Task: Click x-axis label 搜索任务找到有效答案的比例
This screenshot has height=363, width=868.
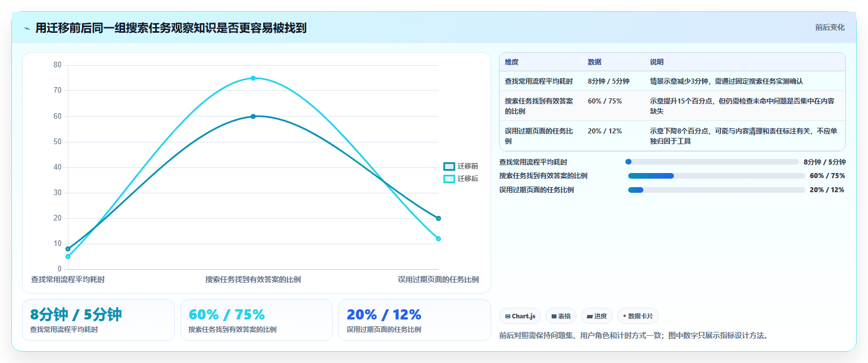Action: click(253, 279)
